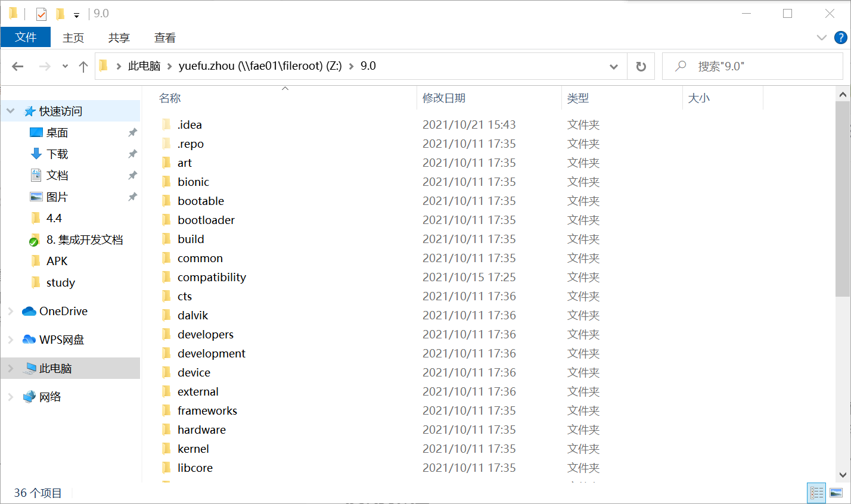Screen dimensions: 851x504
Task: Click the pin icon beside 下载
Action: pyautogui.click(x=132, y=154)
